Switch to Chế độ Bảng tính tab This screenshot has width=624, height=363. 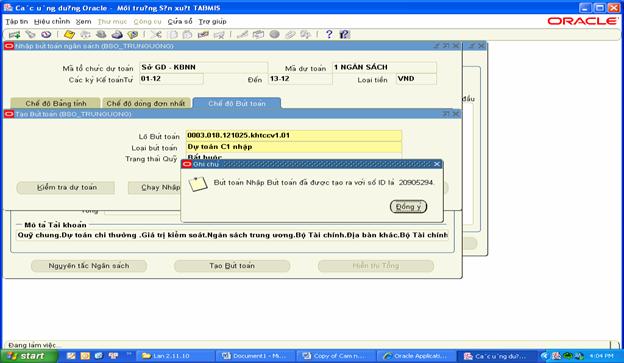pyautogui.click(x=55, y=103)
